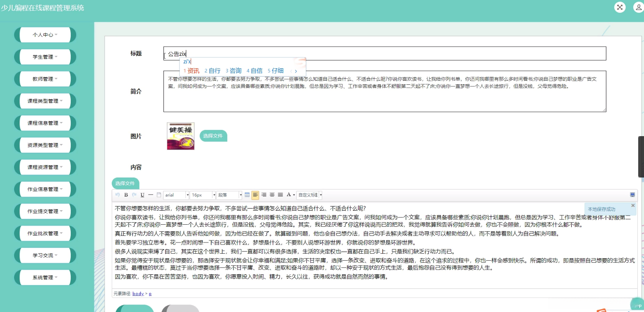Screen dimensions: 644x312
Task: Expand the 教师管理 sidebar menu
Action: point(45,79)
